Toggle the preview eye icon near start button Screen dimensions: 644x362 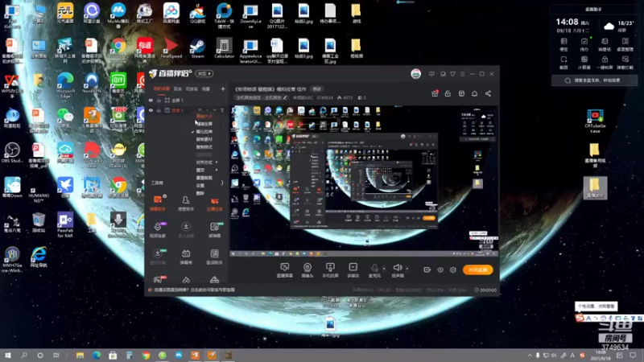(x=440, y=269)
